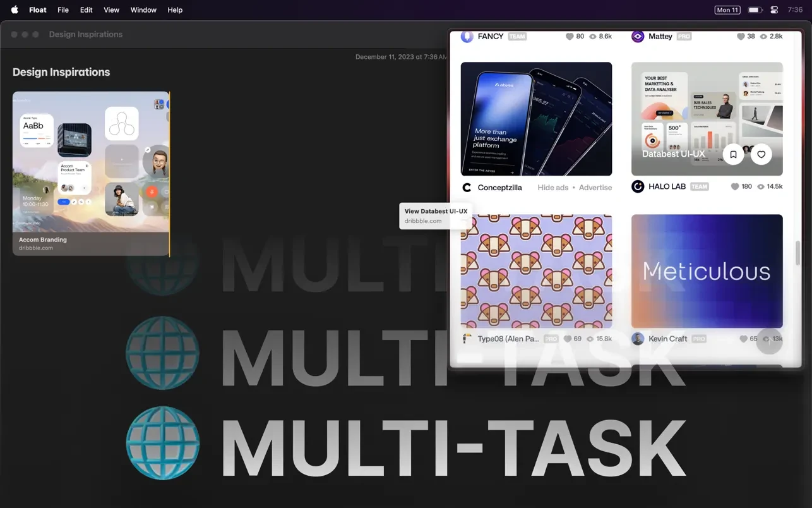Open the Accom Branding saved card
The width and height of the screenshot is (812, 508).
[x=91, y=173]
